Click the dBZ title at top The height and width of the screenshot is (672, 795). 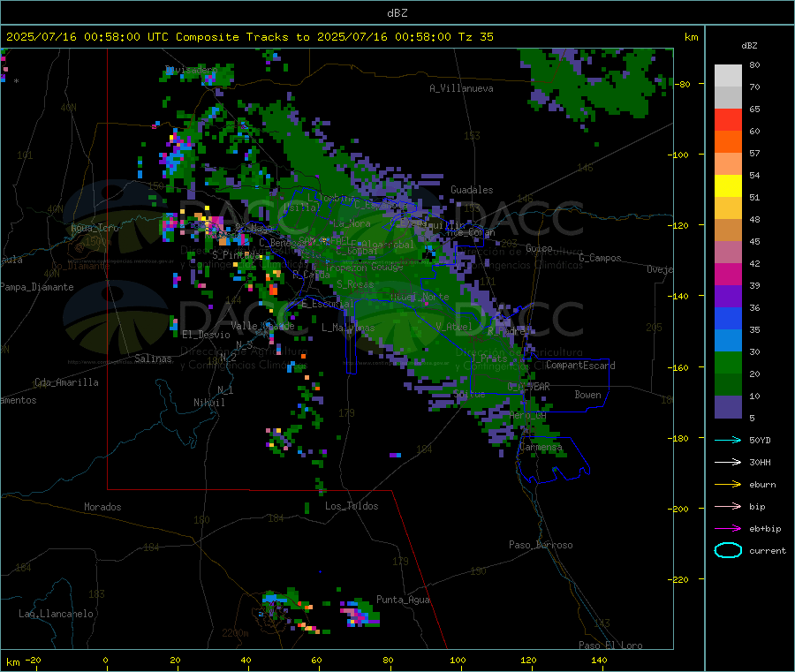pos(397,13)
